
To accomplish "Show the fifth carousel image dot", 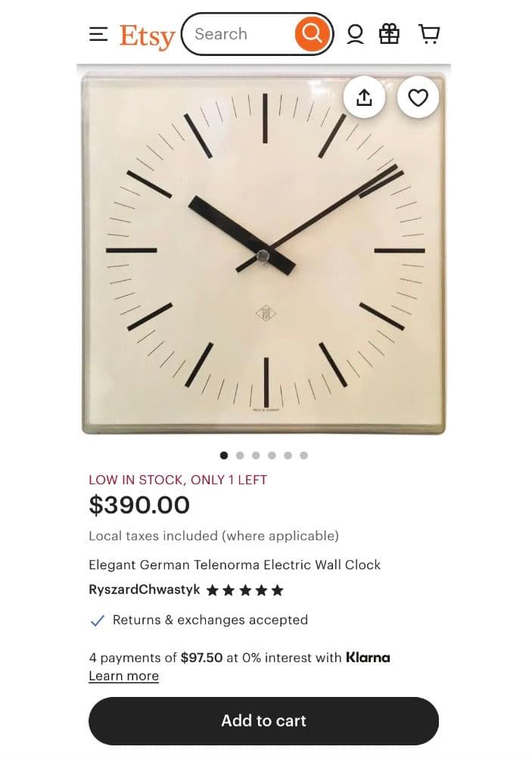I will point(288,456).
